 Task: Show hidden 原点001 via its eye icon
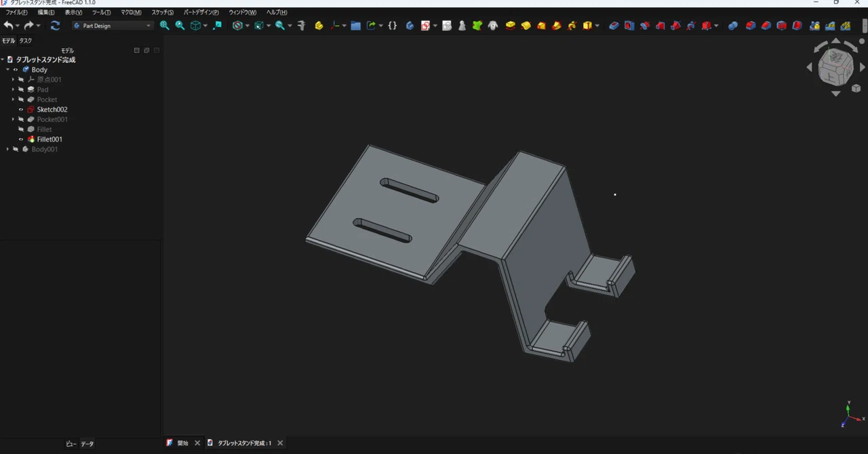click(x=21, y=79)
